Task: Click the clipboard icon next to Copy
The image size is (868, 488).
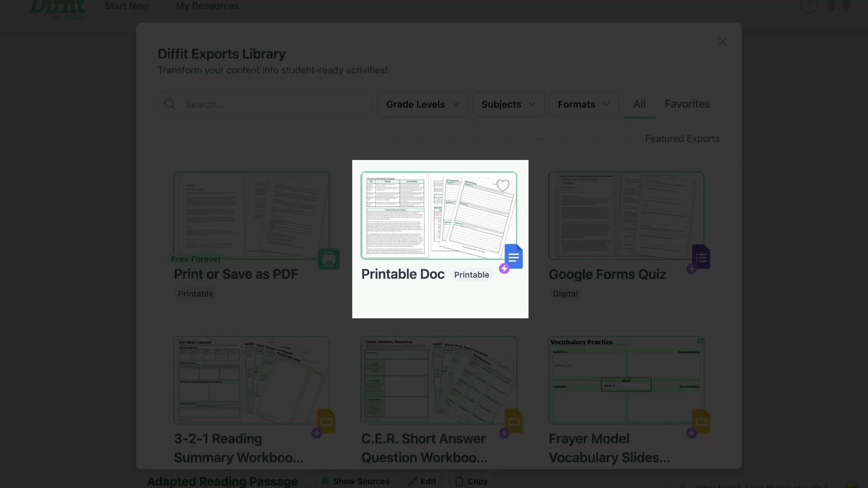Action: pos(459,481)
